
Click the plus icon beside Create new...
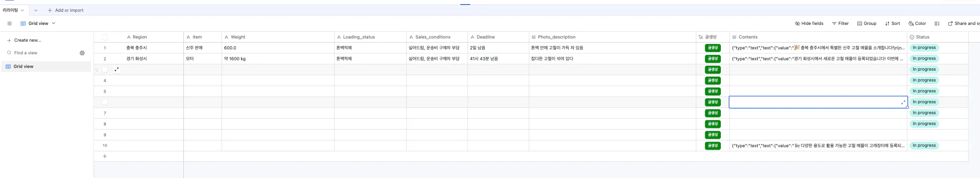click(x=9, y=40)
